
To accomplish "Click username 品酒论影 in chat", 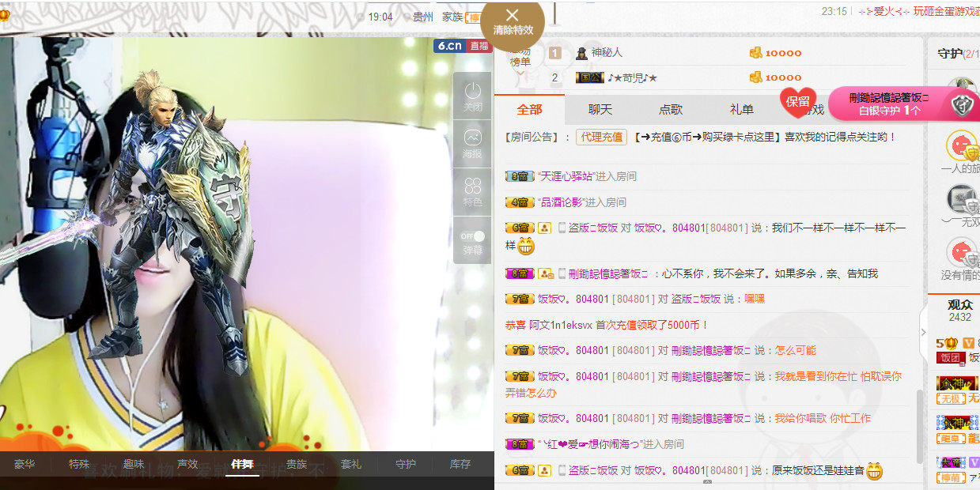I will [x=560, y=202].
